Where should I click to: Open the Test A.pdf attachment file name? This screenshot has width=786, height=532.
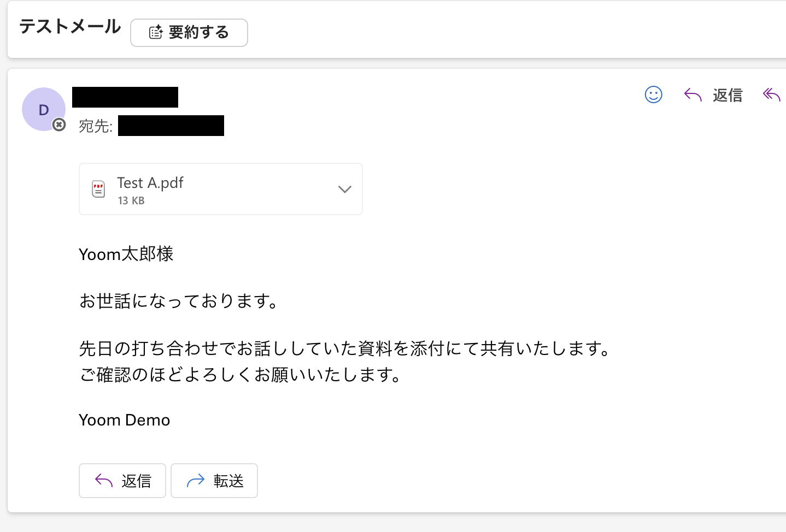click(x=150, y=182)
